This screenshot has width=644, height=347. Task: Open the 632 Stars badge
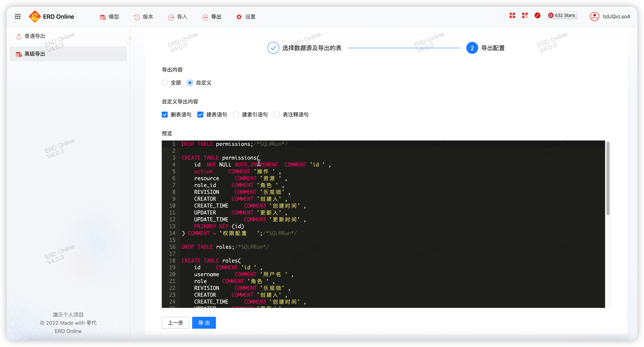coord(562,15)
